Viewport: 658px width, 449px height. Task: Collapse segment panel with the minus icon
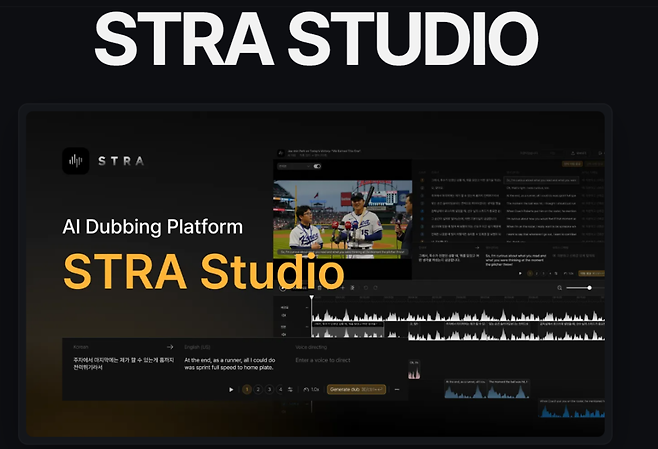pyautogui.click(x=397, y=389)
